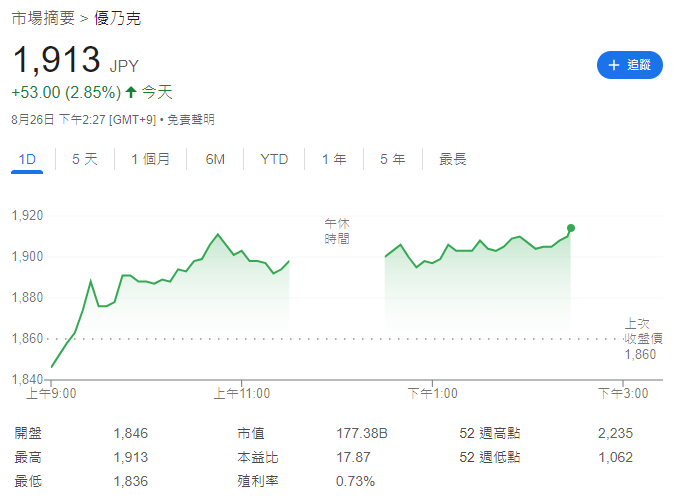Click the 52 週高點 statistic label

click(x=489, y=433)
